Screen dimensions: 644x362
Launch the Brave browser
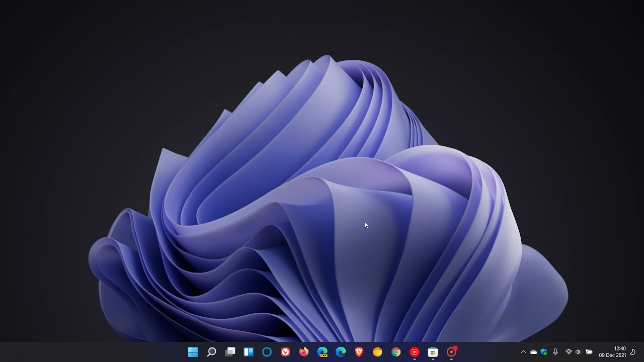[x=359, y=352]
